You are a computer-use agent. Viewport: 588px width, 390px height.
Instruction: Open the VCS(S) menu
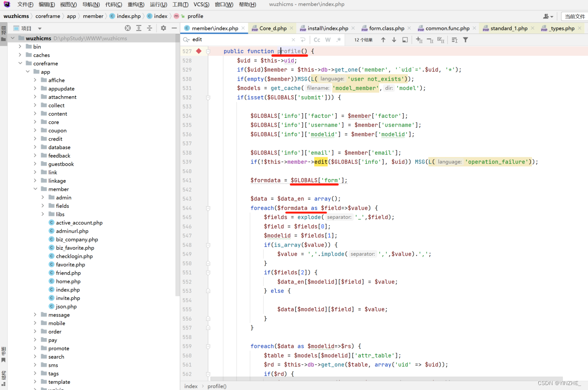coord(201,4)
